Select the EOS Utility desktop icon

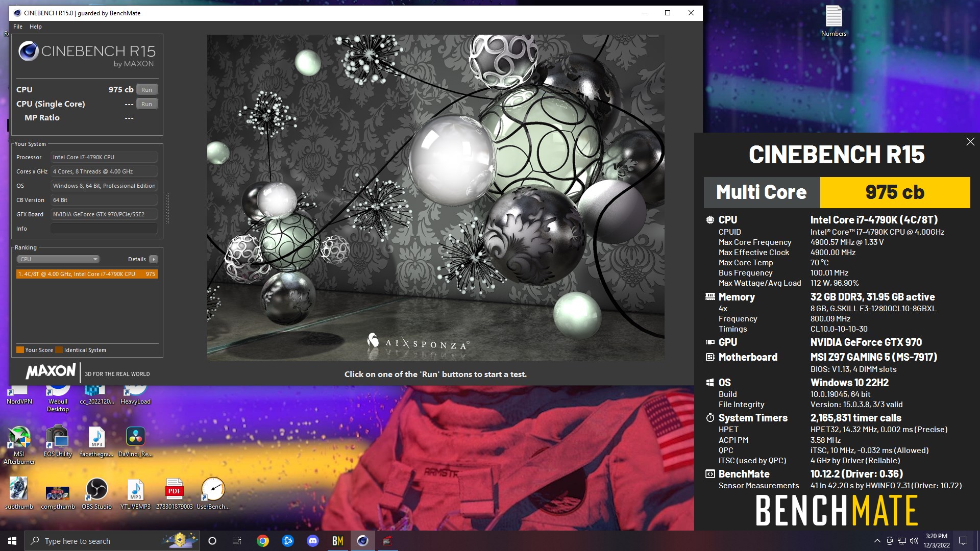tap(58, 441)
